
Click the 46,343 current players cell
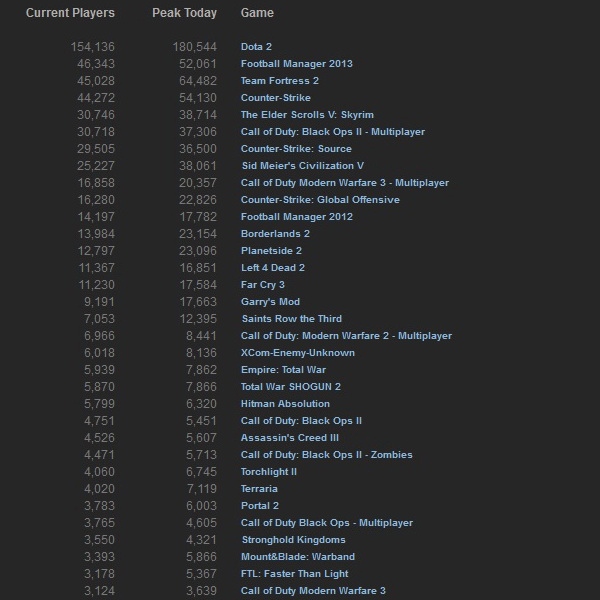96,64
